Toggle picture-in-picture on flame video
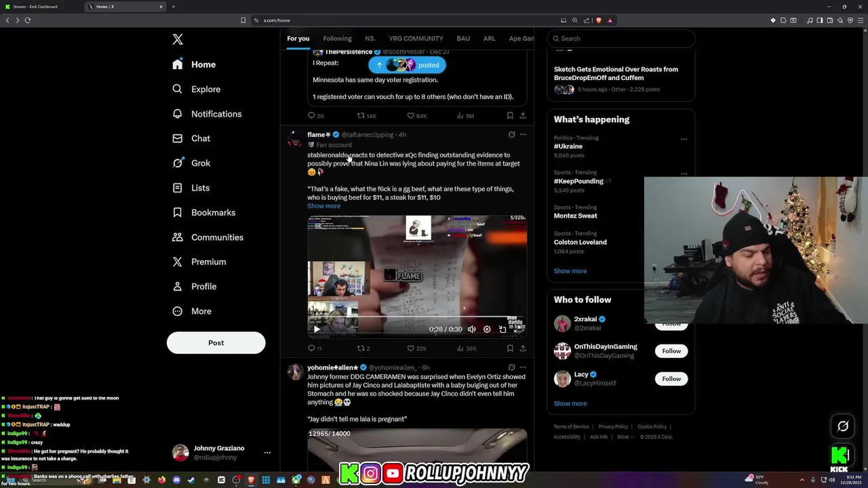 (x=502, y=329)
